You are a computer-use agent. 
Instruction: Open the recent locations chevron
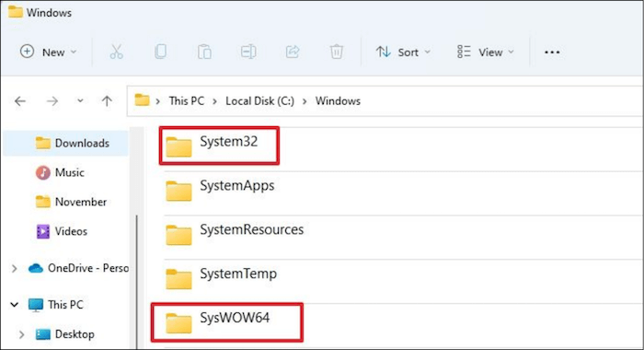coord(80,100)
